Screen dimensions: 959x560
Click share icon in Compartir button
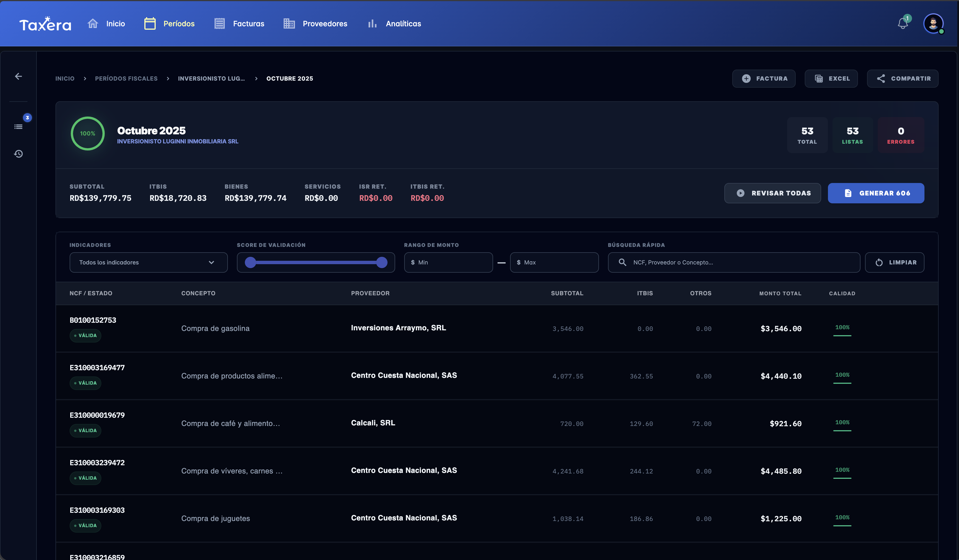[x=881, y=78]
